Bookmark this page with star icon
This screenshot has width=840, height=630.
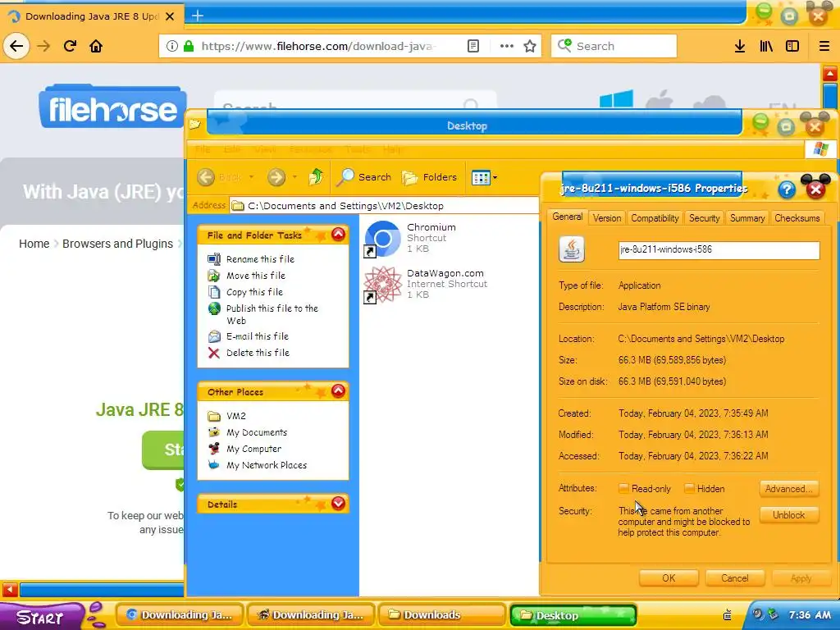530,46
